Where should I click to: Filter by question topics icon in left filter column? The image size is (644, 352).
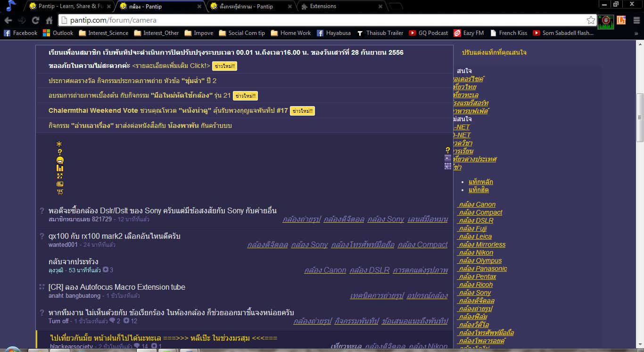60,152
